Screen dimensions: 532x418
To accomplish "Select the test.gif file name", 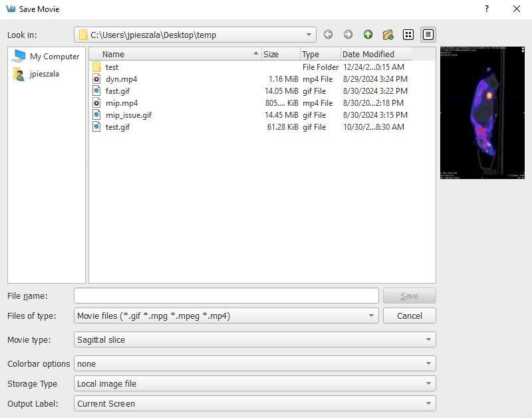I will (x=118, y=127).
